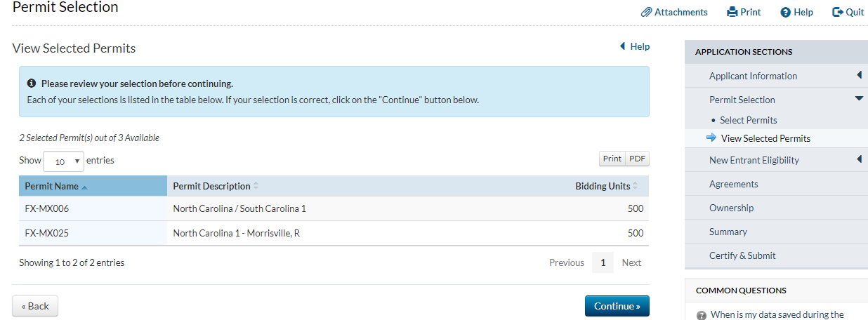Image resolution: width=868 pixels, height=320 pixels.
Task: Open the Show entries dropdown
Action: (x=63, y=161)
